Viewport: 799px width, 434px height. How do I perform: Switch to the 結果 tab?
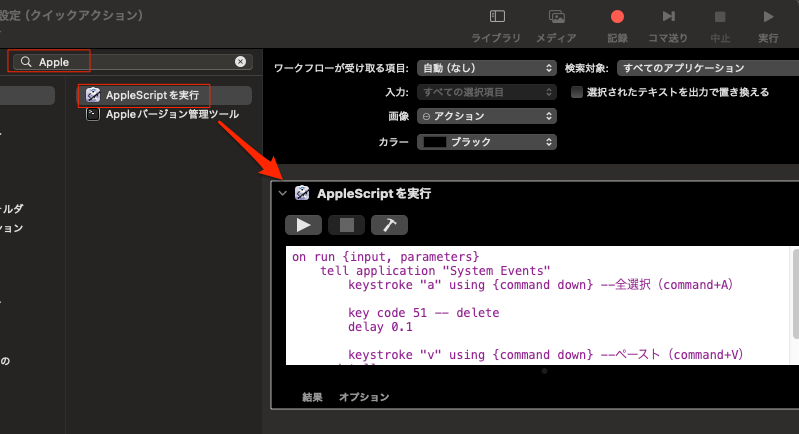[313, 397]
